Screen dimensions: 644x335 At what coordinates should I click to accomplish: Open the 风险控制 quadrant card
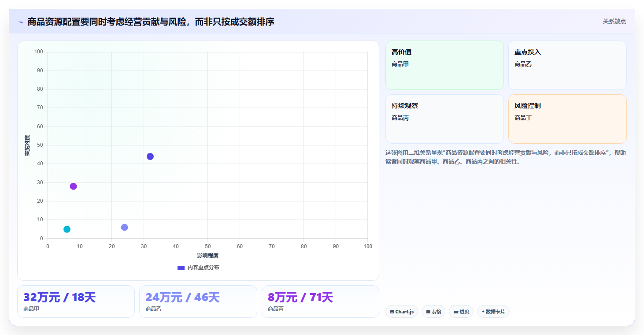click(567, 119)
